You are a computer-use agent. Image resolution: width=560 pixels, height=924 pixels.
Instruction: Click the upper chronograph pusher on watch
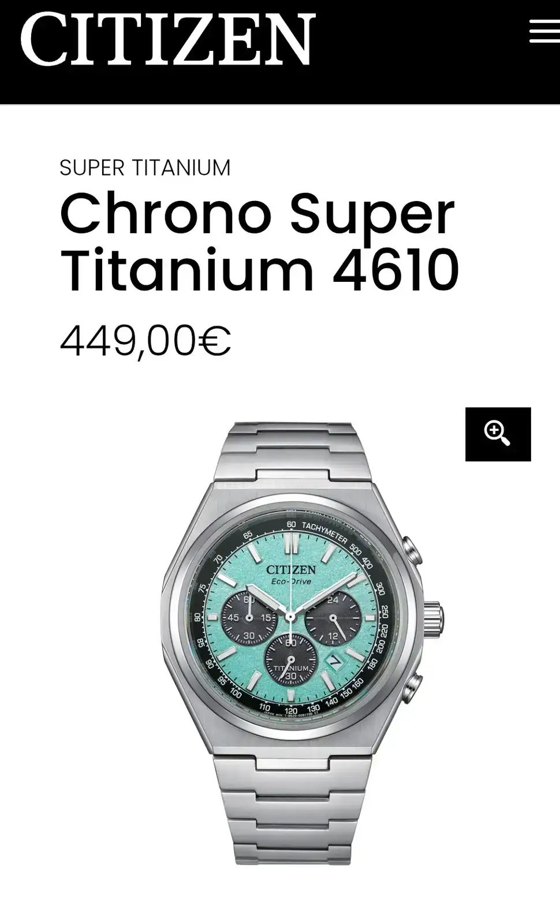click(x=412, y=550)
